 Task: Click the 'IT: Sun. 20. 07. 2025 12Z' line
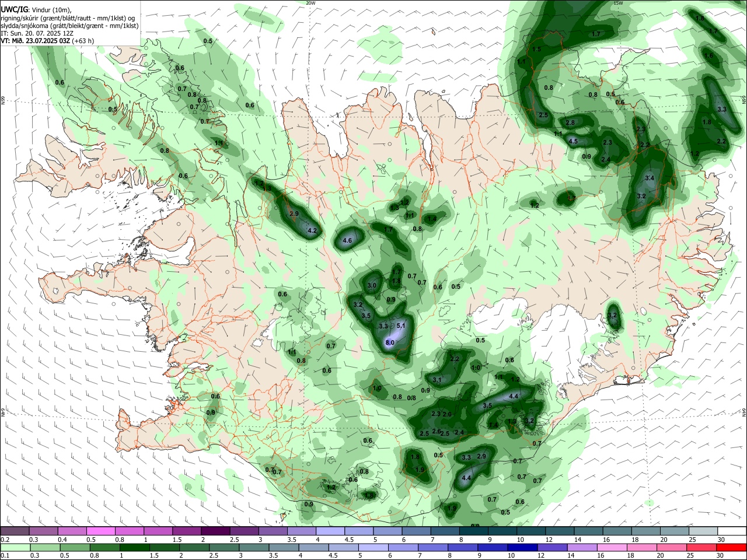(x=37, y=33)
